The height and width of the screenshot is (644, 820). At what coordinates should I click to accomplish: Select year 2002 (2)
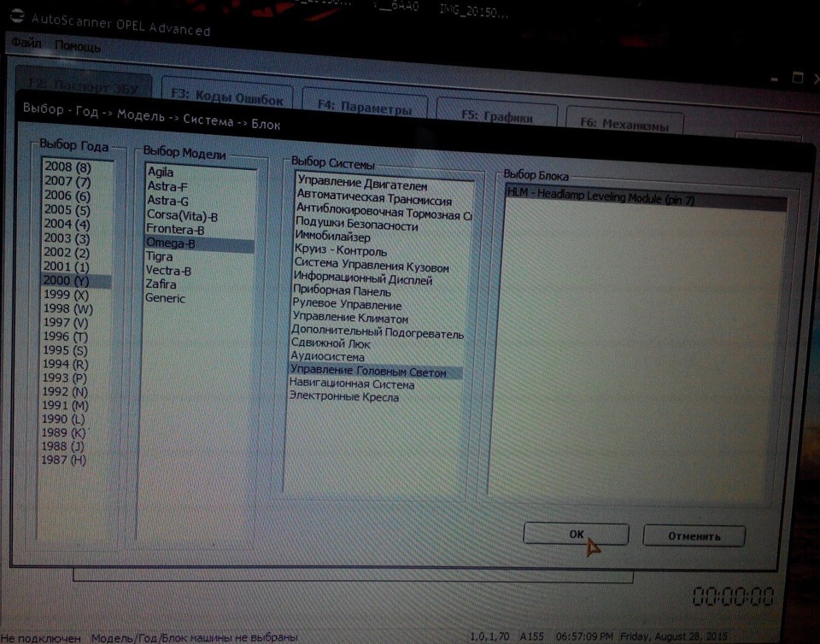coord(67,252)
